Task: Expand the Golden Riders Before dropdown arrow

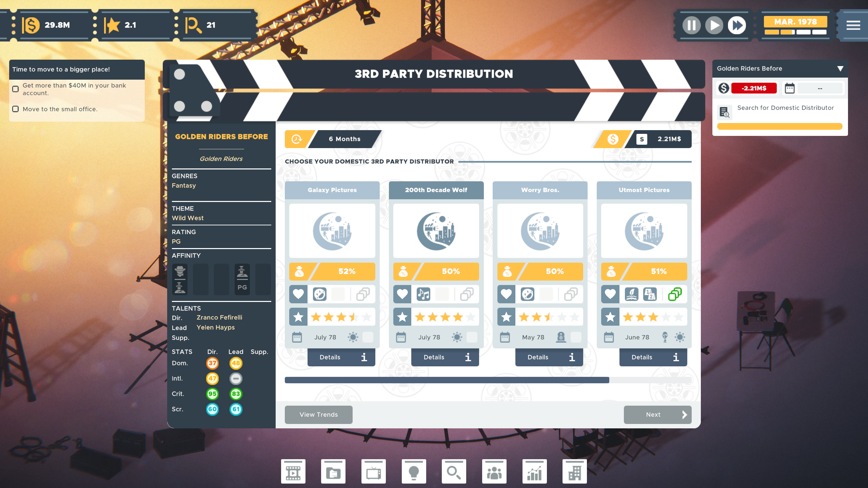Action: [x=840, y=69]
